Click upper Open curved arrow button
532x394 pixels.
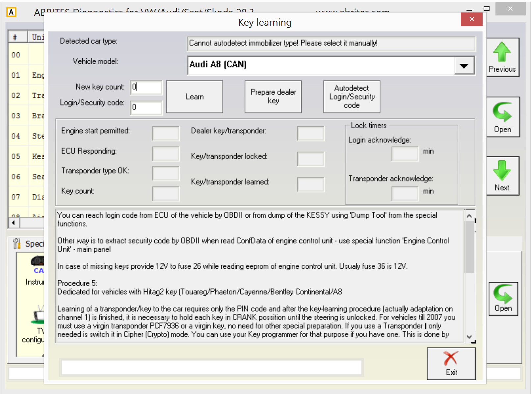click(x=502, y=117)
